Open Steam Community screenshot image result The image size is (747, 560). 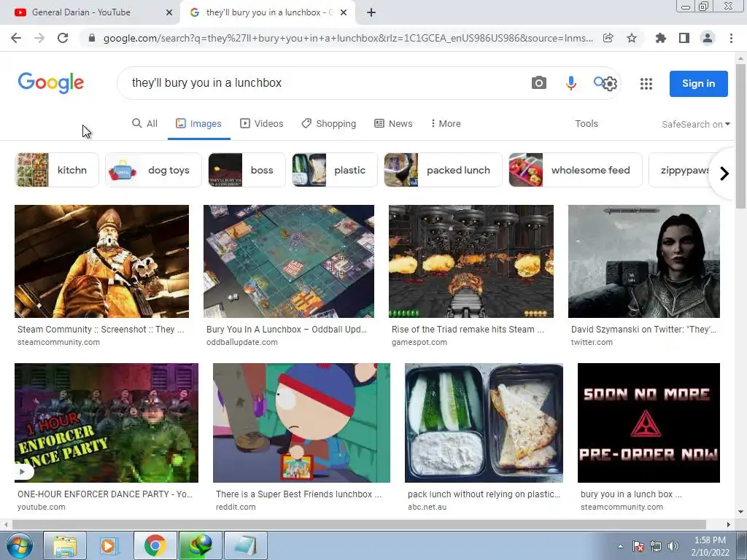pos(101,262)
